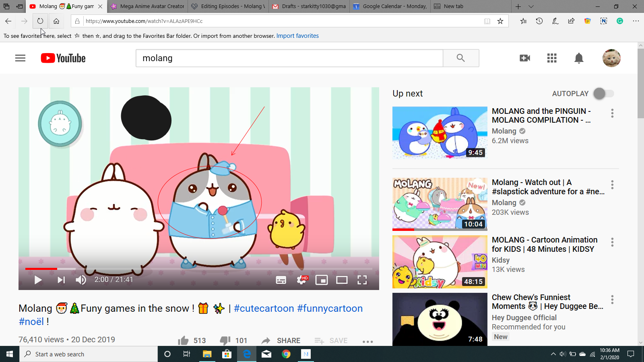
Task: Open the YouTube apps grid
Action: 552,58
